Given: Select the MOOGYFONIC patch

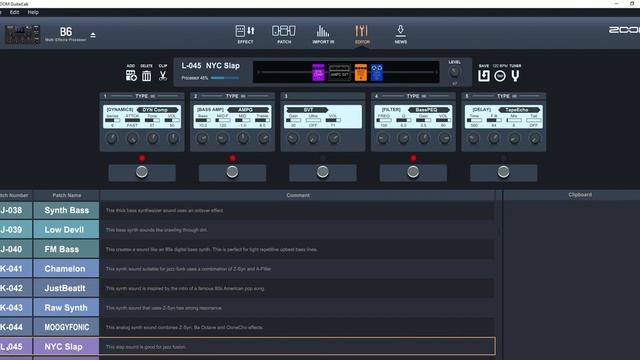Looking at the screenshot, I should (x=67, y=327).
